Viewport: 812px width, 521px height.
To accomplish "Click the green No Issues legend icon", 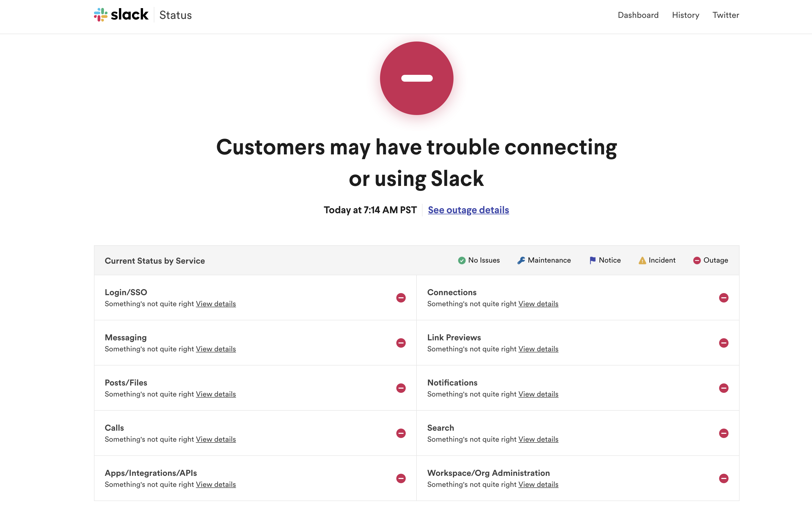I will click(x=461, y=260).
